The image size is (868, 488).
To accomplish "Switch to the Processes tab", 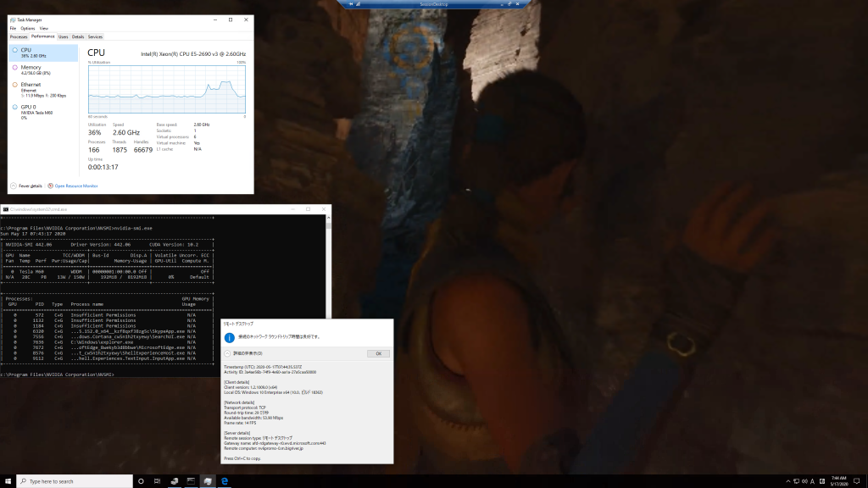I will 19,37.
